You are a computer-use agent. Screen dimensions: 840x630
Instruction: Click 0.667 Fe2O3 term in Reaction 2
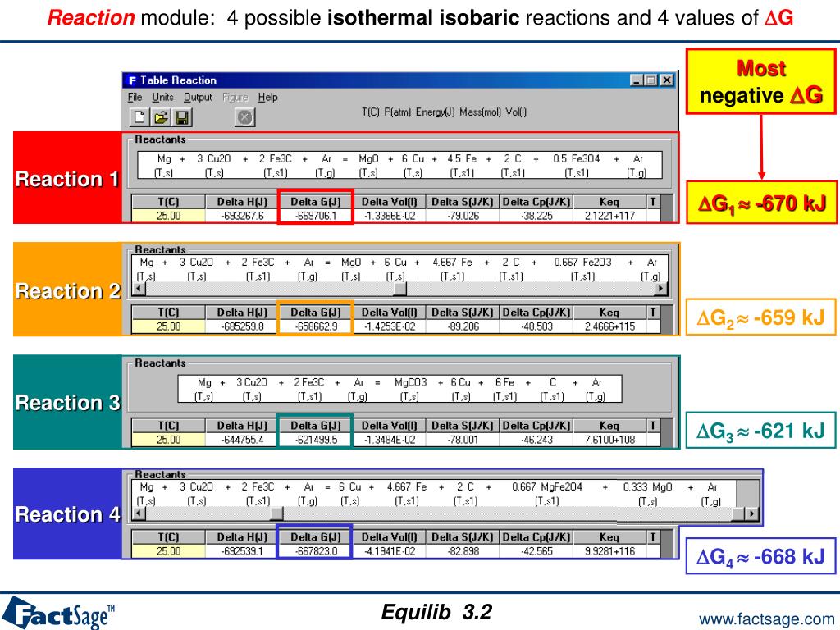pos(582,262)
